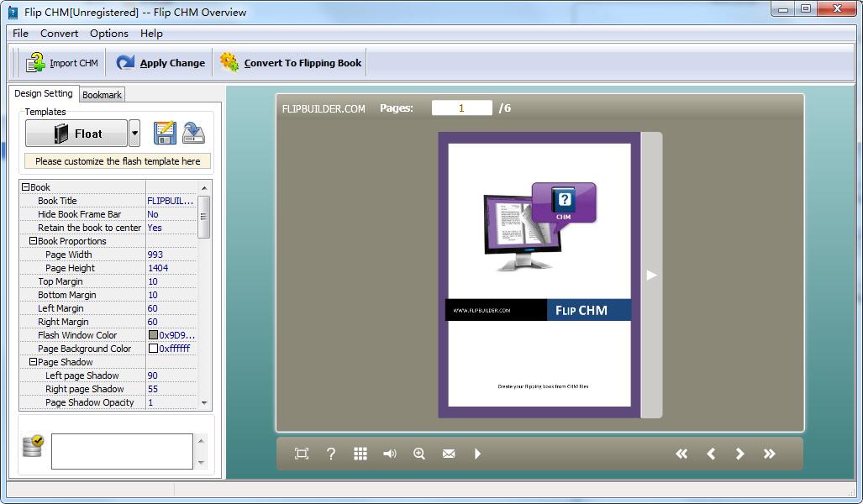Click the Import CHM toolbar button

(x=61, y=63)
